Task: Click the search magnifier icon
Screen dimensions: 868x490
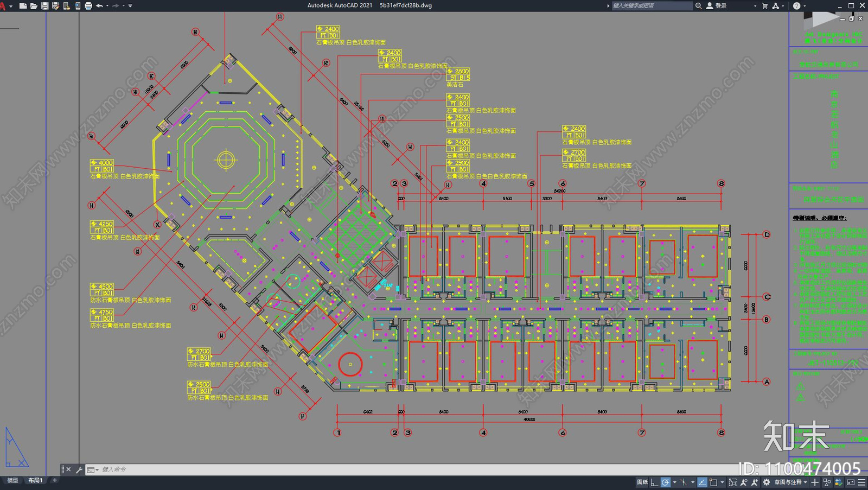Action: coord(698,5)
